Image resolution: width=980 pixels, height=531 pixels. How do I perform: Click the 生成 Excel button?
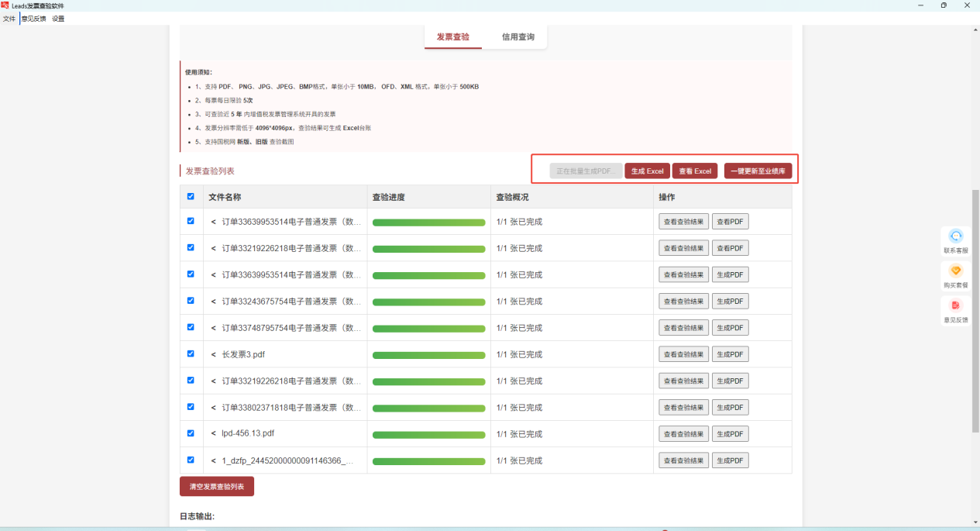point(648,171)
